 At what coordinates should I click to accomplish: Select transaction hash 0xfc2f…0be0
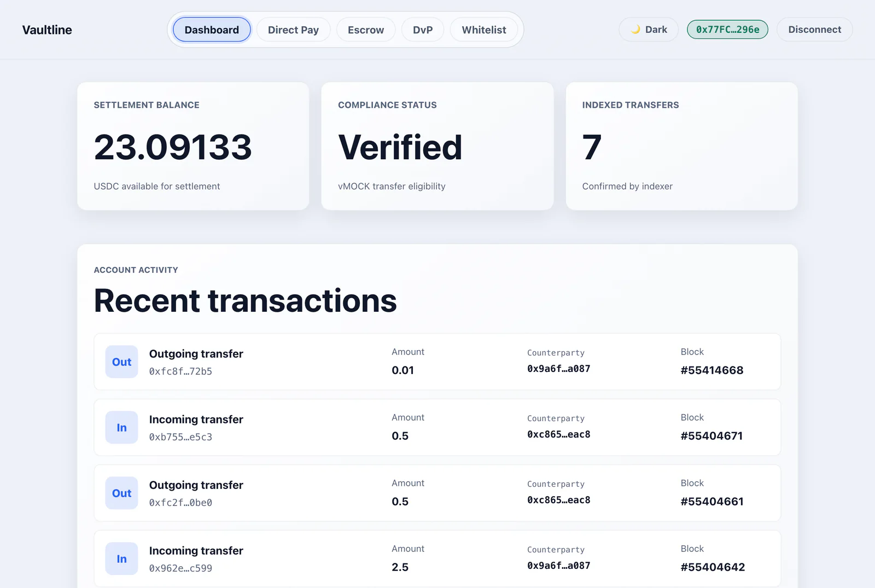(180, 503)
